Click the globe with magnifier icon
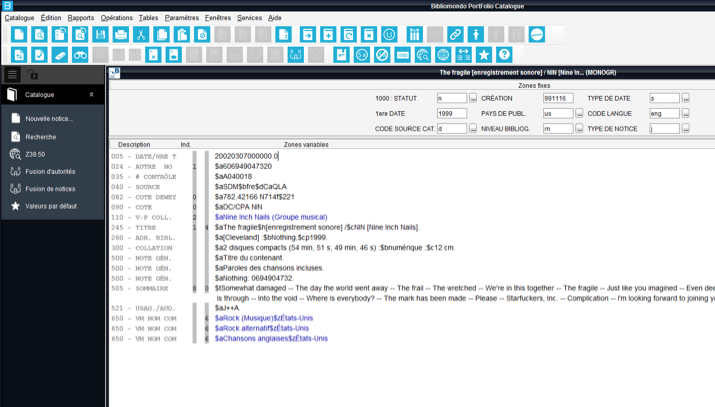The image size is (715, 407). coord(423,55)
